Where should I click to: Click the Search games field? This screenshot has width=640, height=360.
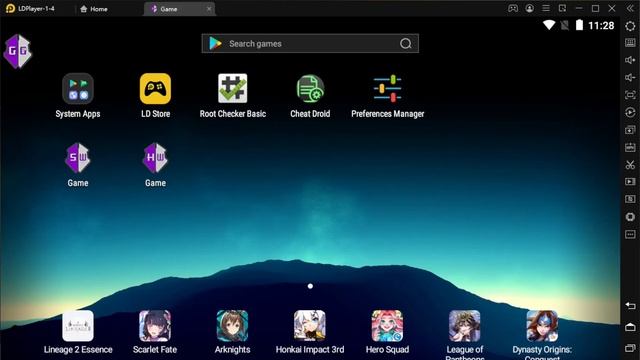point(310,43)
